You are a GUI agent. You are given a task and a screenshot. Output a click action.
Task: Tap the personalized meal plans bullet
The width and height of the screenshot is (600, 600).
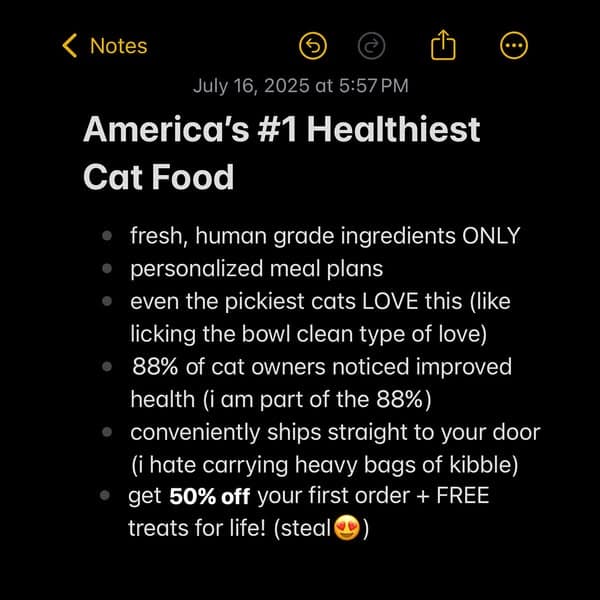(256, 269)
